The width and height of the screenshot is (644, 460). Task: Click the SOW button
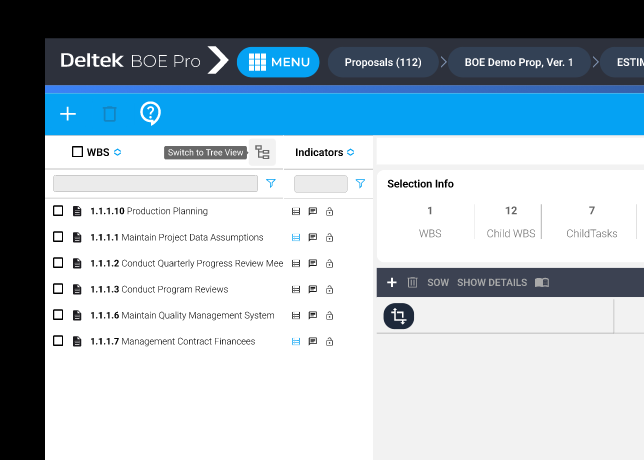pyautogui.click(x=438, y=283)
